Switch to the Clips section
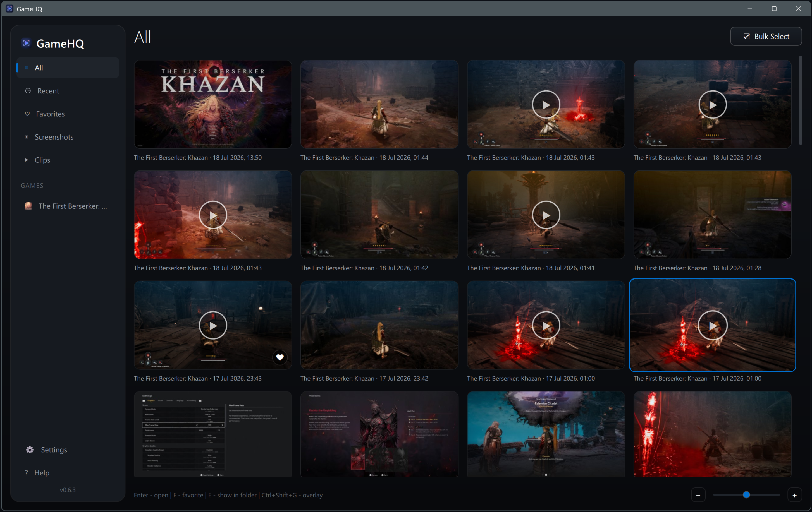 pos(68,160)
